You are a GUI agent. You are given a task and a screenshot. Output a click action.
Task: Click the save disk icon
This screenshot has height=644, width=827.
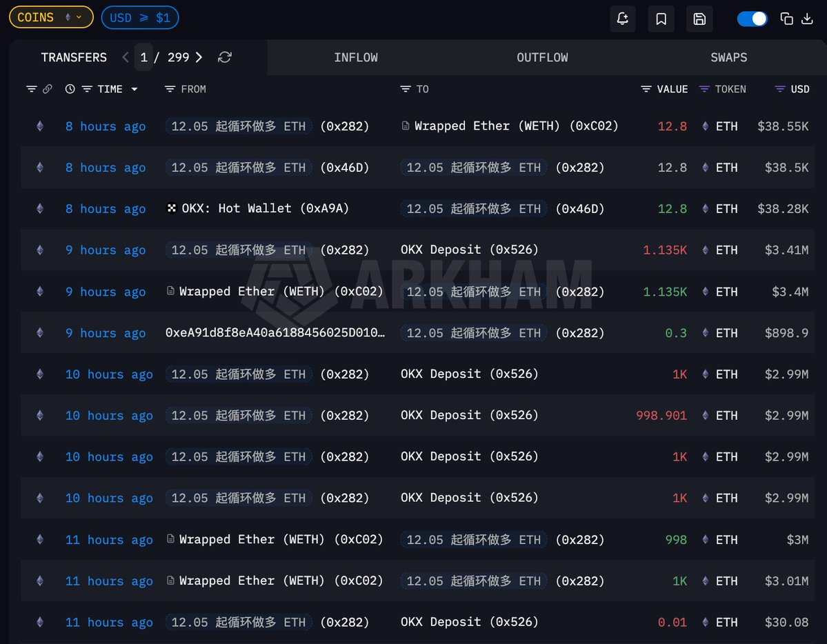click(x=699, y=19)
